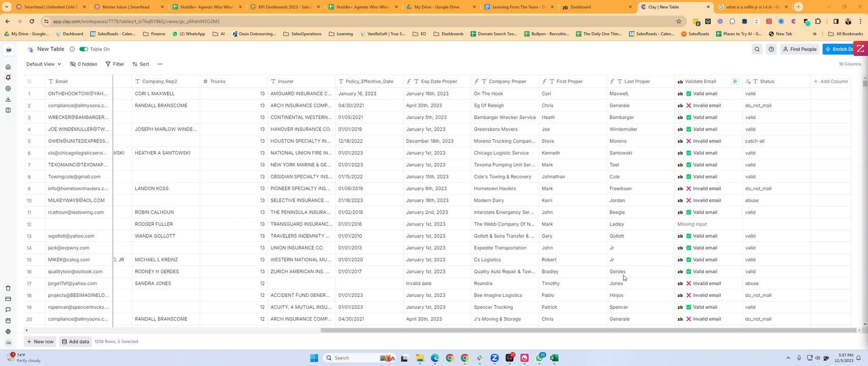This screenshot has height=366, width=868.
Task: Open notifications bell in Clay sidebar
Action: [8, 77]
